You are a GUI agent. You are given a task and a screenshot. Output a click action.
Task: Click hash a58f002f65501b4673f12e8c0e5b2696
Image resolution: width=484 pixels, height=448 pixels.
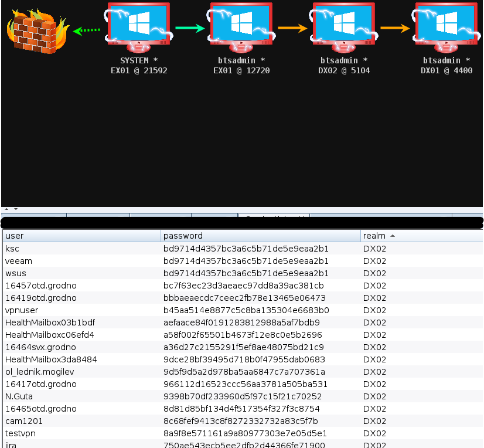click(x=243, y=335)
